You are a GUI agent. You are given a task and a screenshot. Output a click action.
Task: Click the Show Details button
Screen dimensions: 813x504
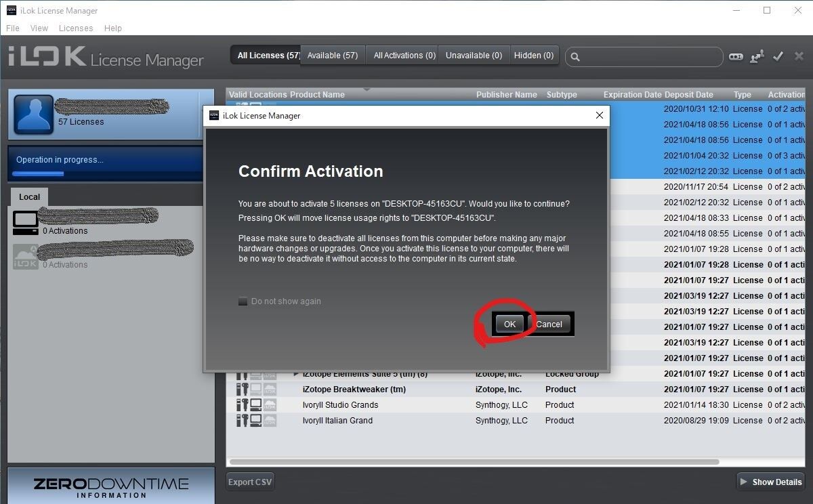tap(771, 482)
